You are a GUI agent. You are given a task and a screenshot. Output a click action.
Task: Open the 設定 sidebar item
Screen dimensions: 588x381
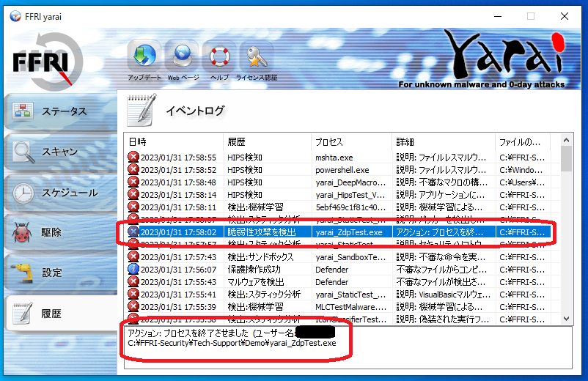pyautogui.click(x=61, y=273)
